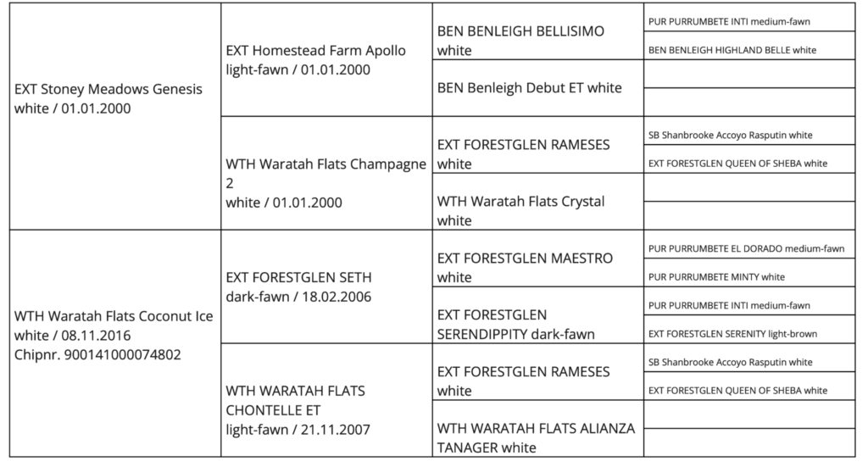Select WTH Waratah Flats Coconut Ice
This screenshot has width=868, height=467.
[114, 316]
